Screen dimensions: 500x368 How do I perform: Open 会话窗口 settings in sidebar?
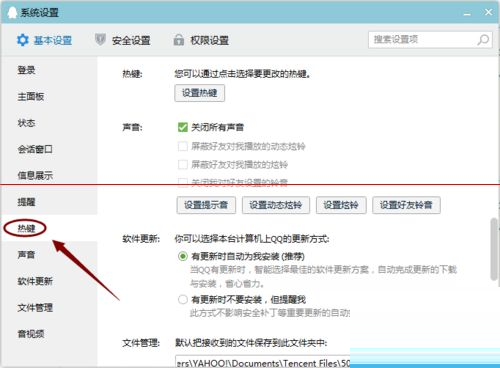pos(35,149)
